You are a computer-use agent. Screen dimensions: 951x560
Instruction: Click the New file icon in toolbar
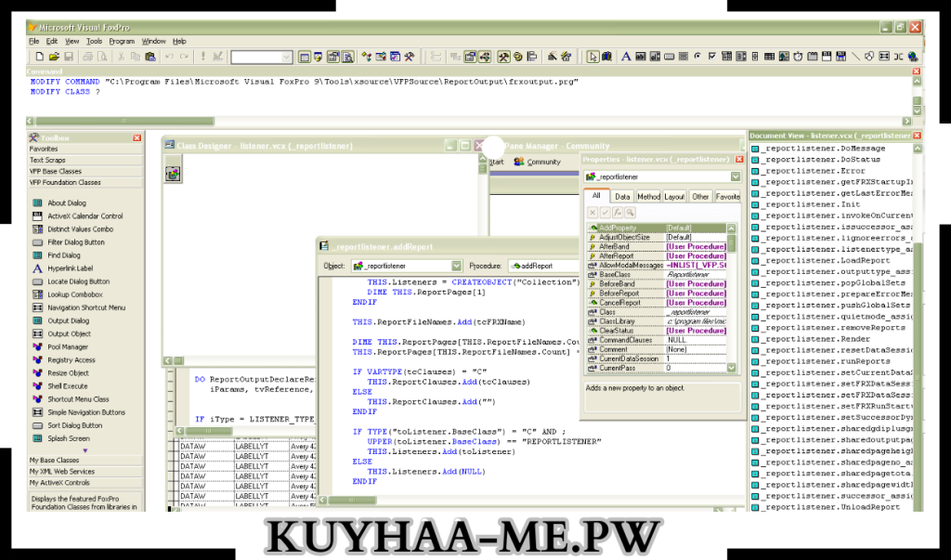(40, 57)
